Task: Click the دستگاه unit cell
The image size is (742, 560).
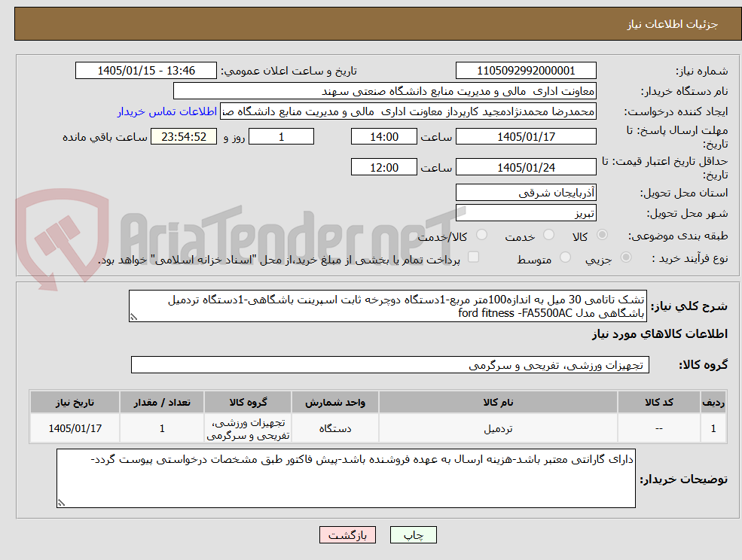Action: 335,428
